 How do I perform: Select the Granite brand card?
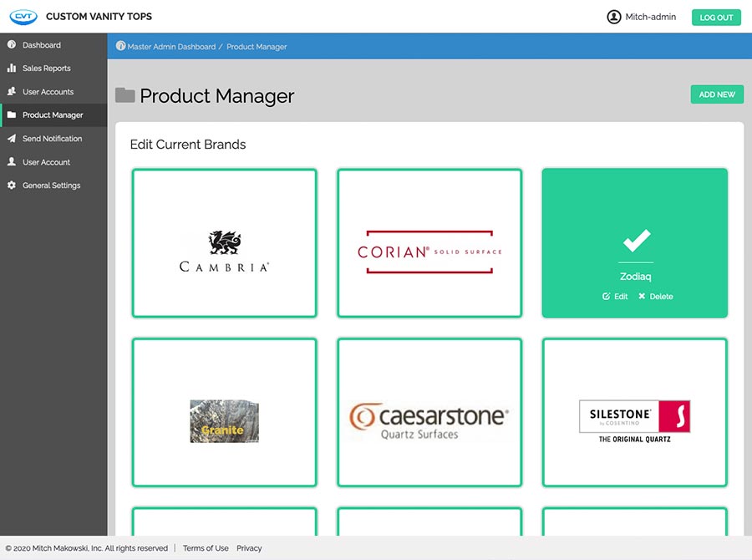225,413
